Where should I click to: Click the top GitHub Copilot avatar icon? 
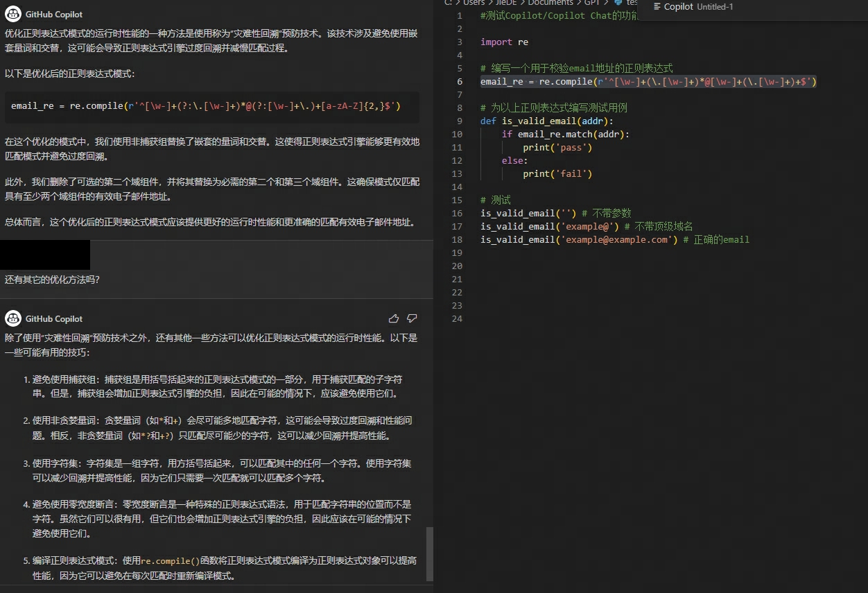(14, 13)
